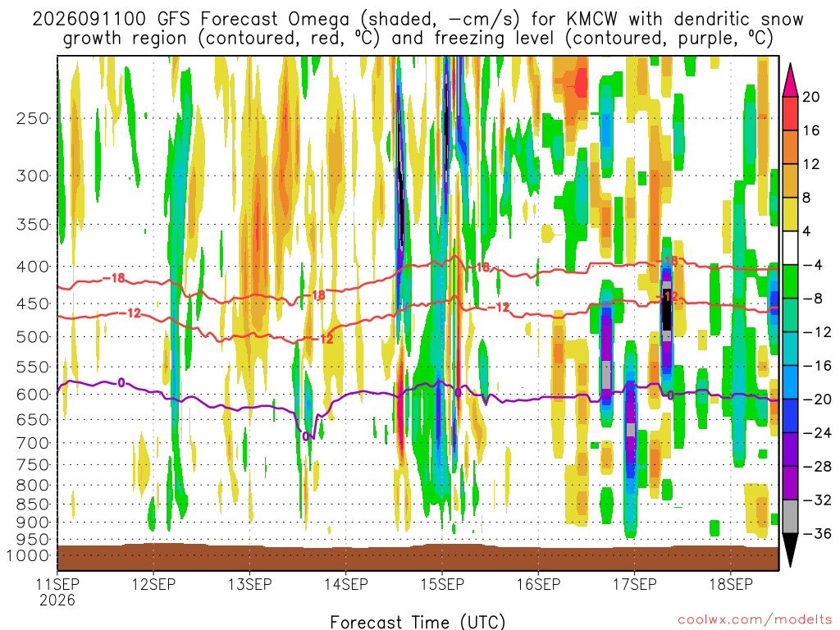Click the 15SEP time axis label
This screenshot has height=630, width=840.
(442, 584)
